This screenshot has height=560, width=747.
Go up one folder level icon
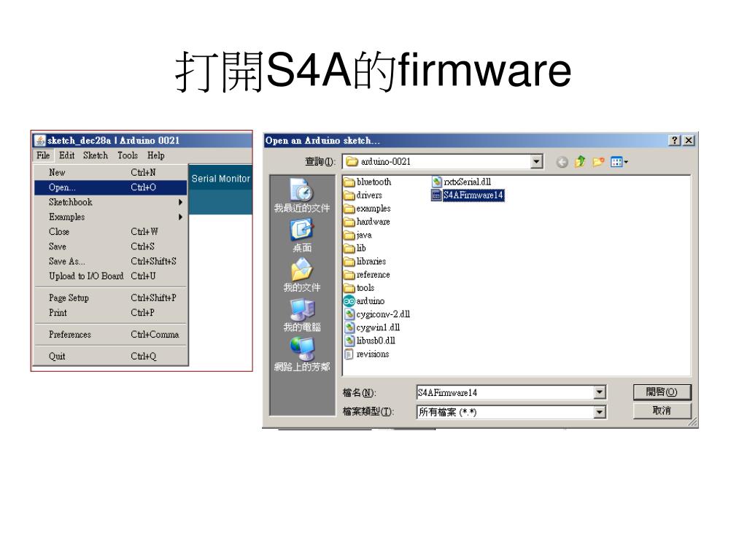coord(580,162)
